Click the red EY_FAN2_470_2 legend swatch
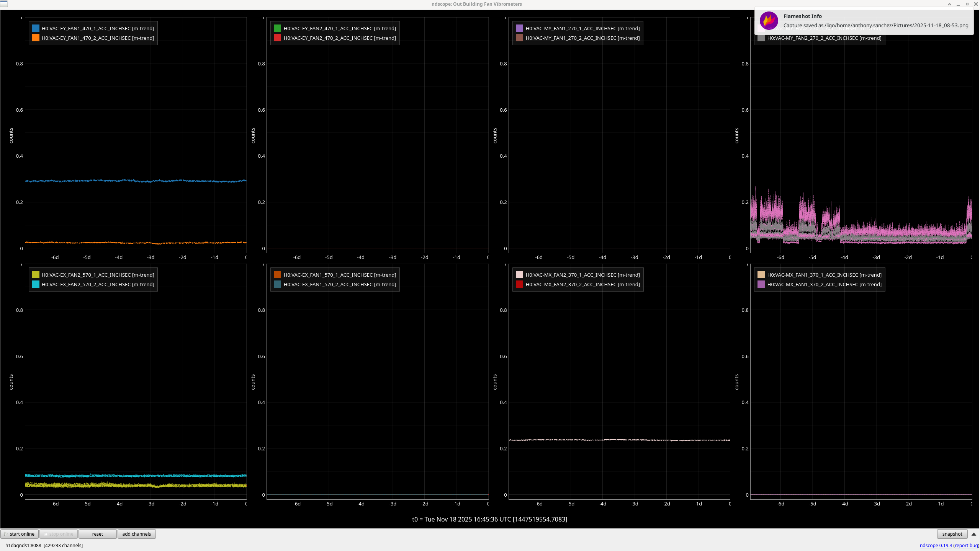Viewport: 980px width, 551px height. (x=277, y=38)
